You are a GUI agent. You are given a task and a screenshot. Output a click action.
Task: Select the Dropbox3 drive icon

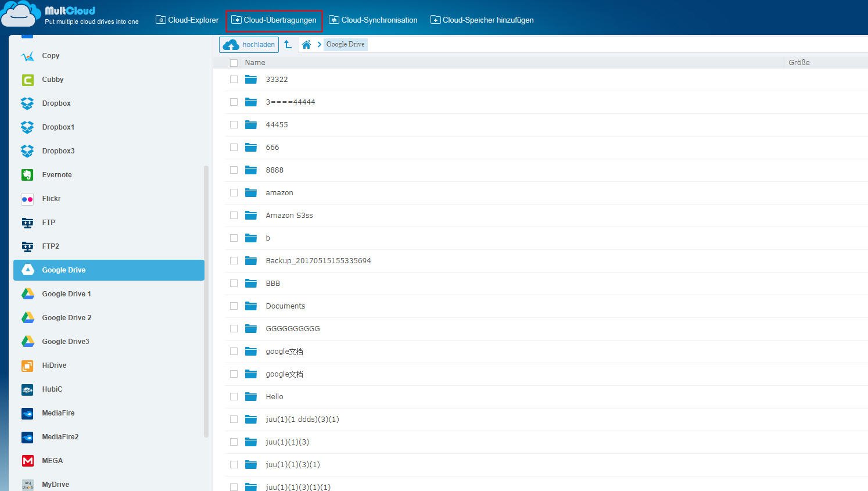click(27, 151)
